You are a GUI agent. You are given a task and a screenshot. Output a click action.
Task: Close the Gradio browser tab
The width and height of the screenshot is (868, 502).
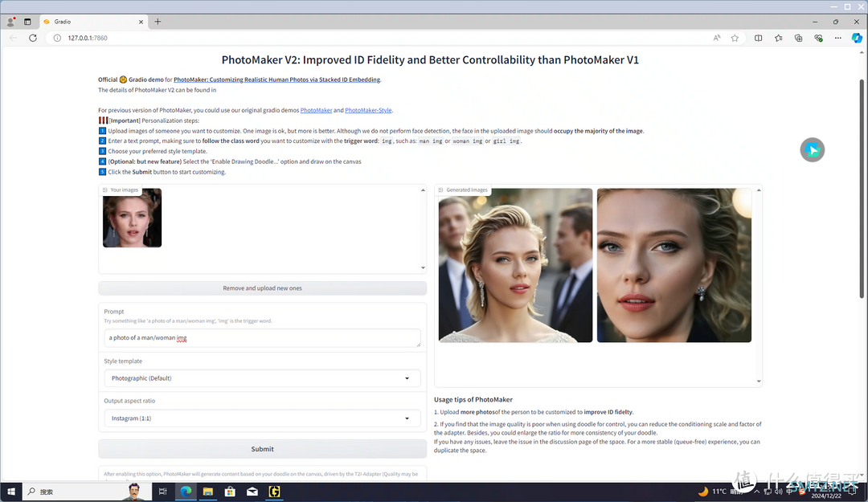[x=141, y=22]
